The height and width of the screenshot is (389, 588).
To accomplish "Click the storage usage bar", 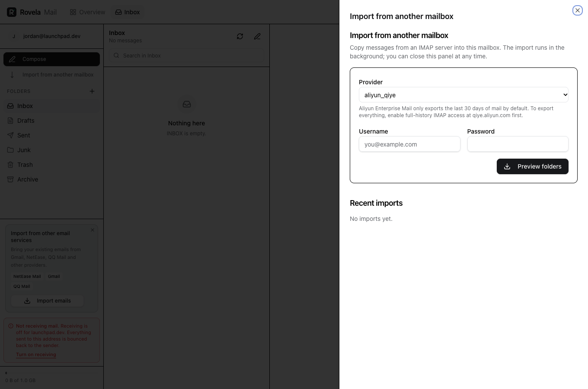I will (x=51, y=373).
